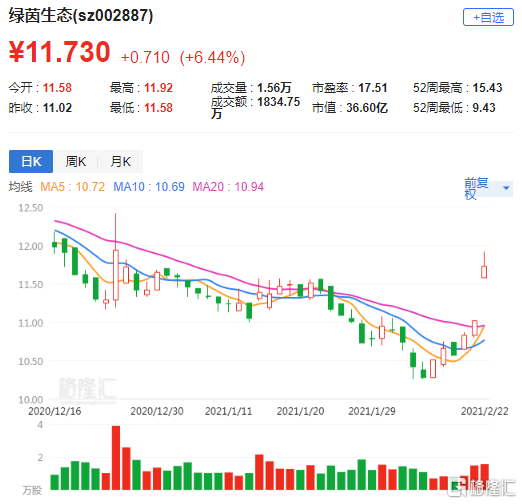Viewport: 522px width, 504px height.
Task: Click the 格隆汇 logo in bottom corner
Action: click(482, 488)
